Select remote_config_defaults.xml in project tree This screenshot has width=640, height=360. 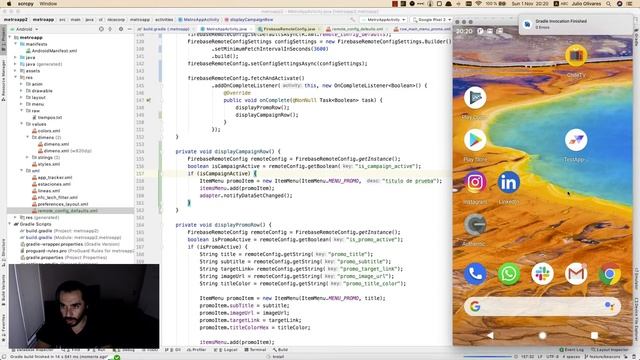(x=64, y=211)
